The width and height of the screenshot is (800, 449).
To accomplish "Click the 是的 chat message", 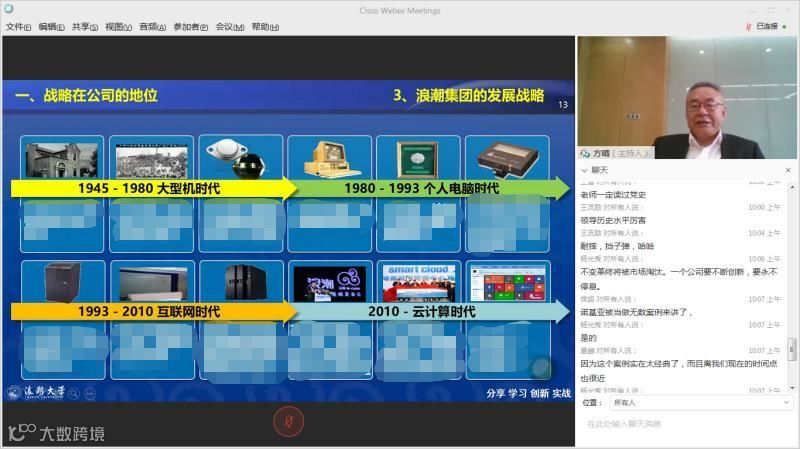I will [588, 337].
